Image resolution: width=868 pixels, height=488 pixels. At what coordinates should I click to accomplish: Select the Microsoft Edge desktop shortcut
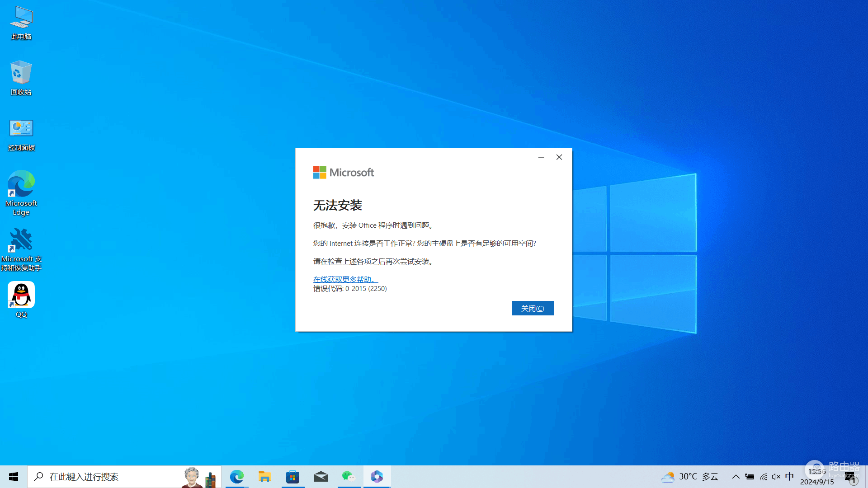(x=21, y=193)
